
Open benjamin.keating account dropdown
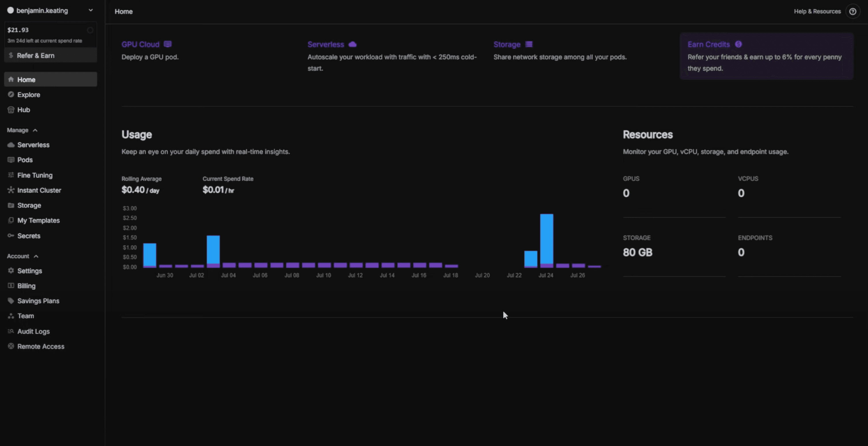tap(91, 10)
